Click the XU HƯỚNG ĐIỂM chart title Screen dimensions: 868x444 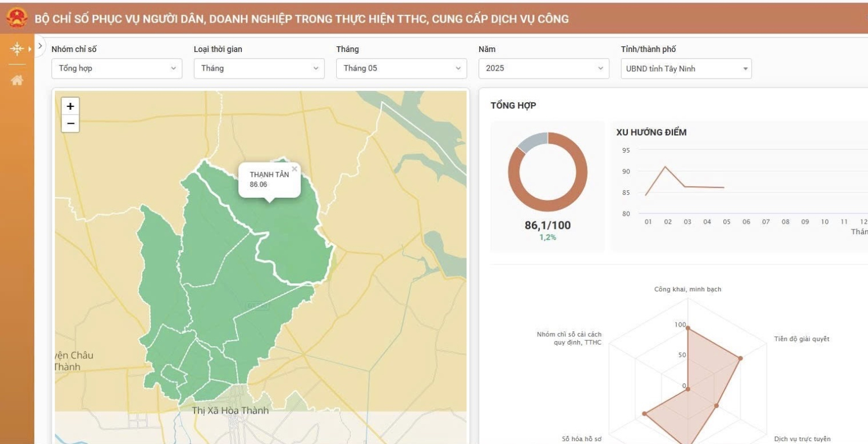pos(652,132)
